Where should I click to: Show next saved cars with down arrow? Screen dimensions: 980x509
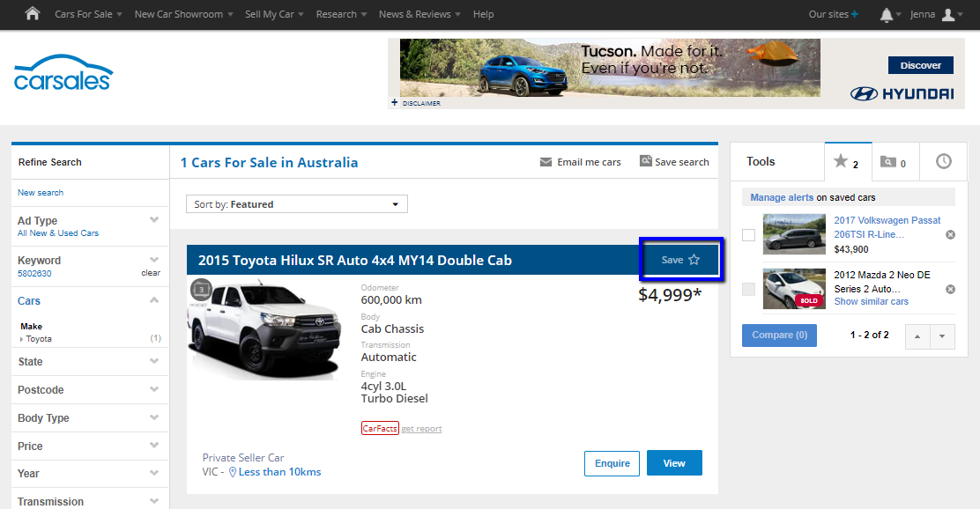click(942, 336)
